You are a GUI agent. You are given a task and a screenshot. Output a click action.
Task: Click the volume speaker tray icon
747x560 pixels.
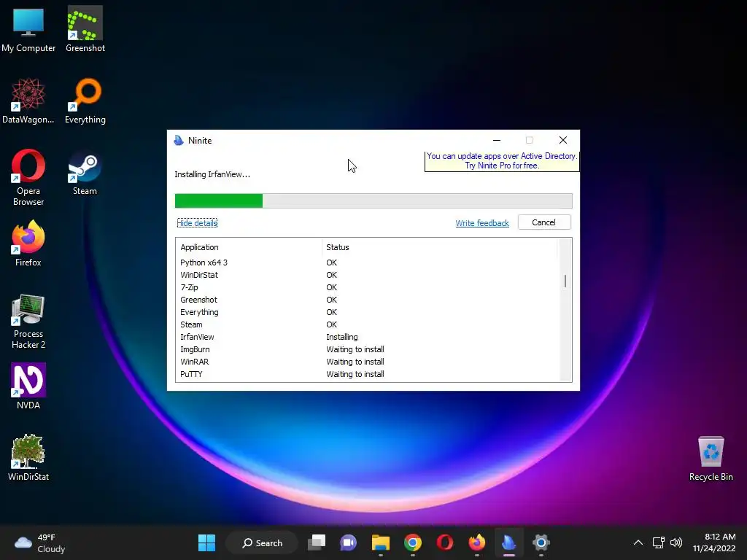tap(676, 542)
